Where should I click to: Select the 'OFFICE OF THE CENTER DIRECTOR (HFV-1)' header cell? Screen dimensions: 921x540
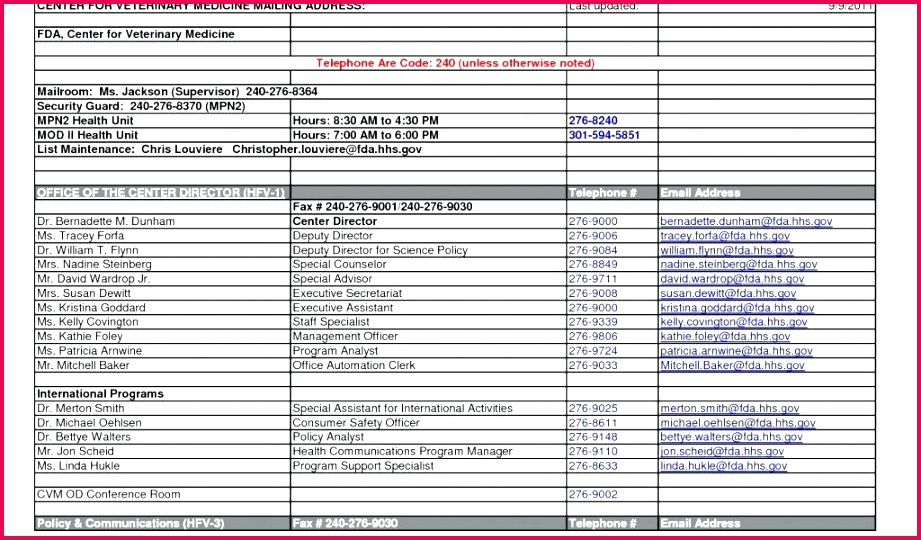click(163, 193)
